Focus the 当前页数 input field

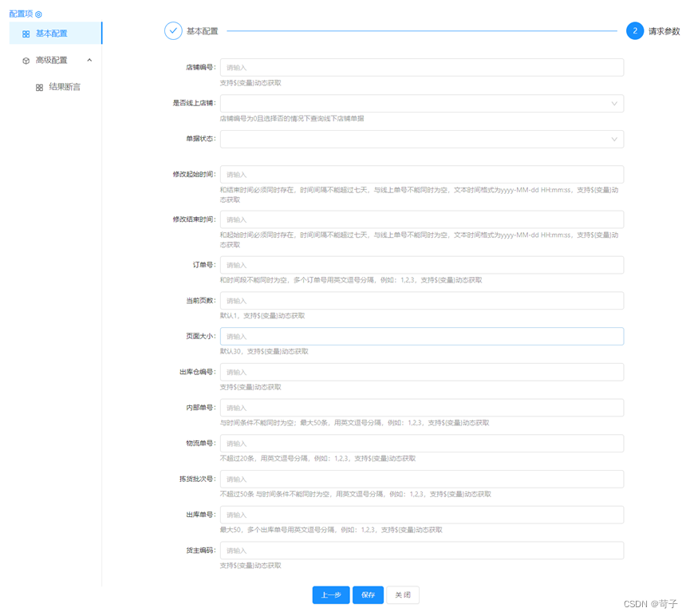tap(421, 301)
